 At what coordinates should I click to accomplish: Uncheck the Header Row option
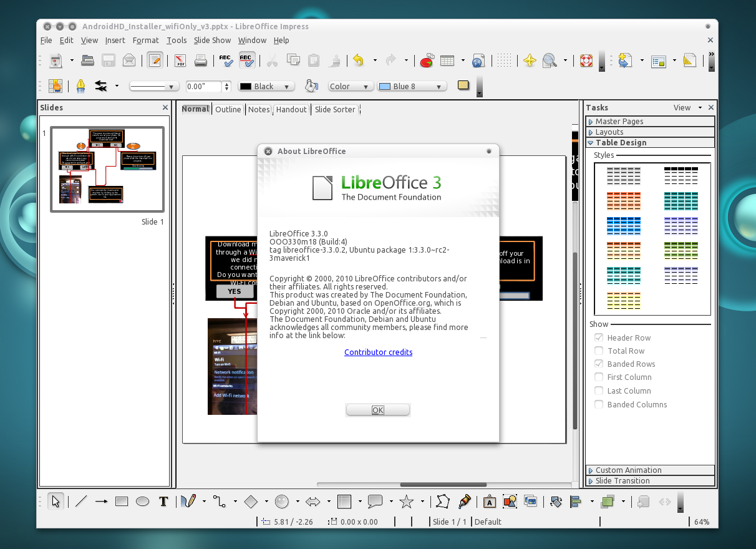pyautogui.click(x=598, y=338)
